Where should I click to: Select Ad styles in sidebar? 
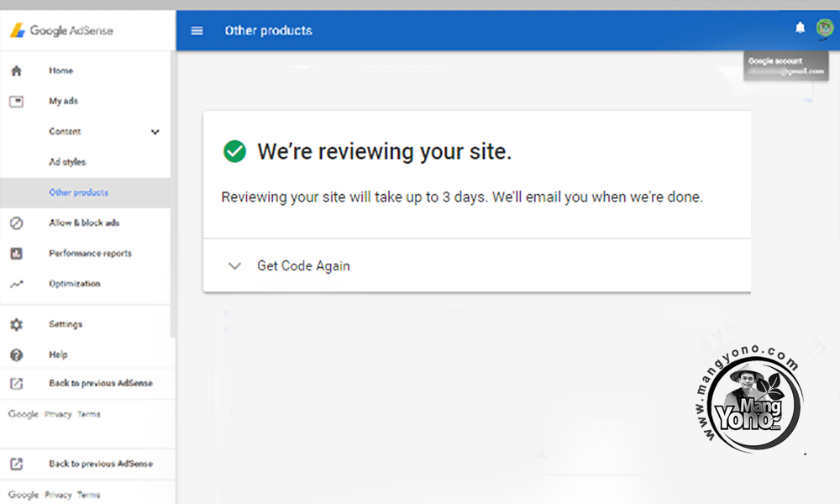[67, 162]
